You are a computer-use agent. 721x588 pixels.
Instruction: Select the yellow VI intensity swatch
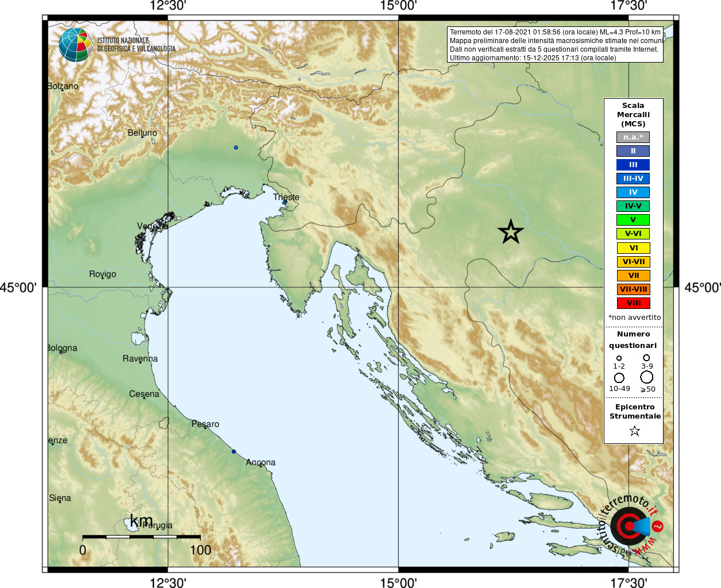click(633, 248)
